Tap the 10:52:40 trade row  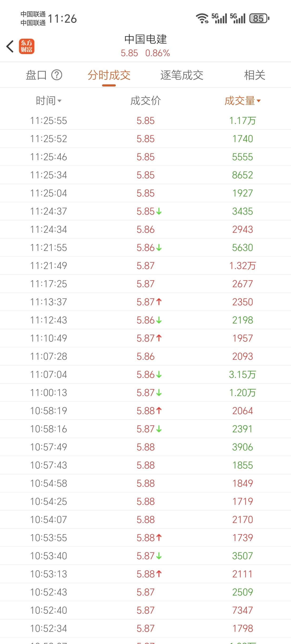(x=145, y=610)
